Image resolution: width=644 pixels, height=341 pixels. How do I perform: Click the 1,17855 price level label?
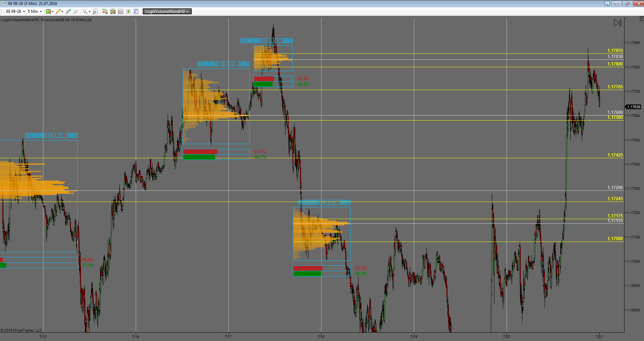pyautogui.click(x=615, y=51)
